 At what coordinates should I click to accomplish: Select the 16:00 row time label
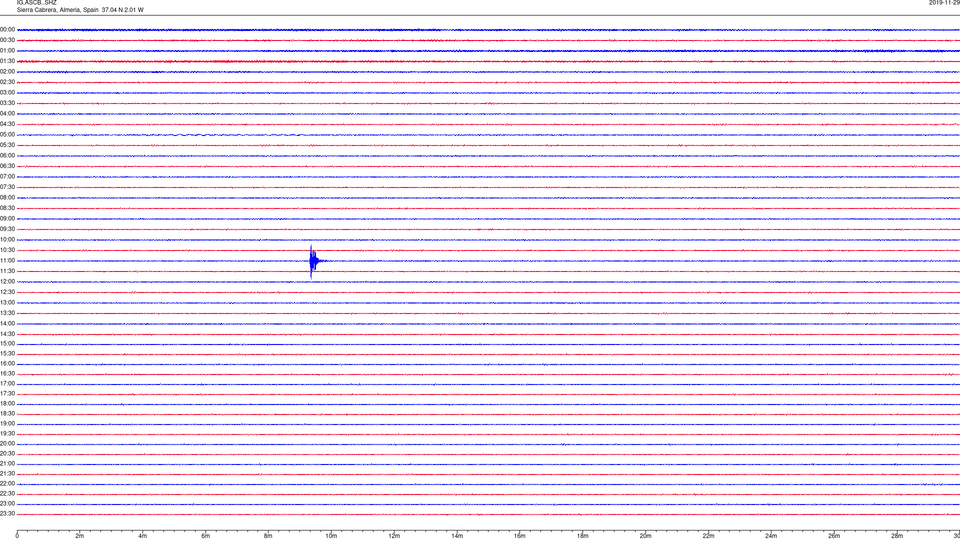point(8,364)
